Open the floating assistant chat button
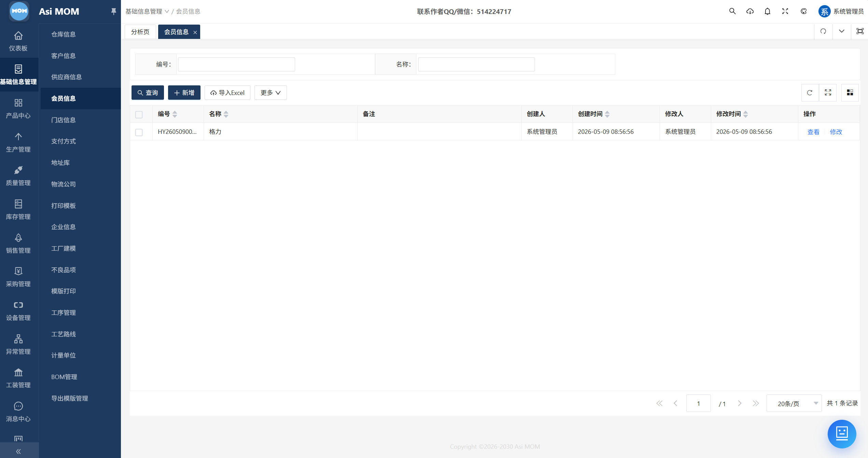Screen dimensions: 868x458 (x=842, y=434)
